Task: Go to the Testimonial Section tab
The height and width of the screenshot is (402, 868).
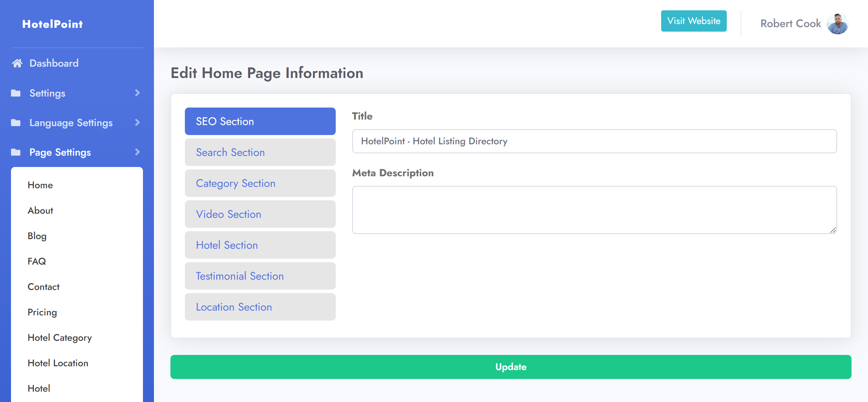Action: click(260, 276)
